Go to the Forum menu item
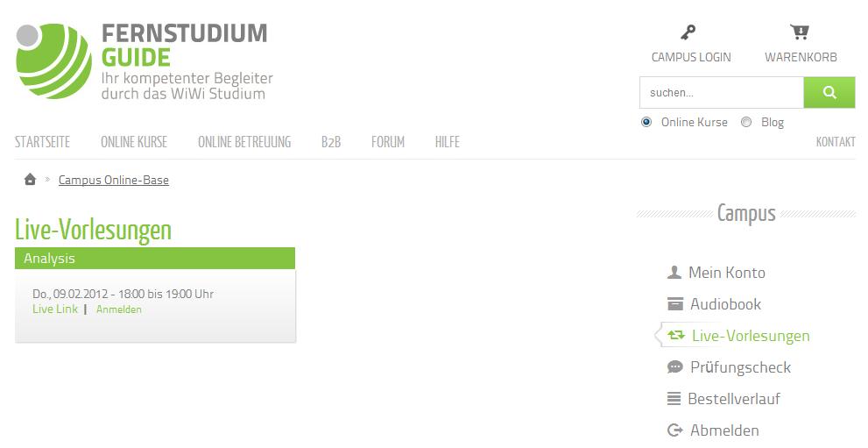The image size is (868, 448). coord(387,142)
